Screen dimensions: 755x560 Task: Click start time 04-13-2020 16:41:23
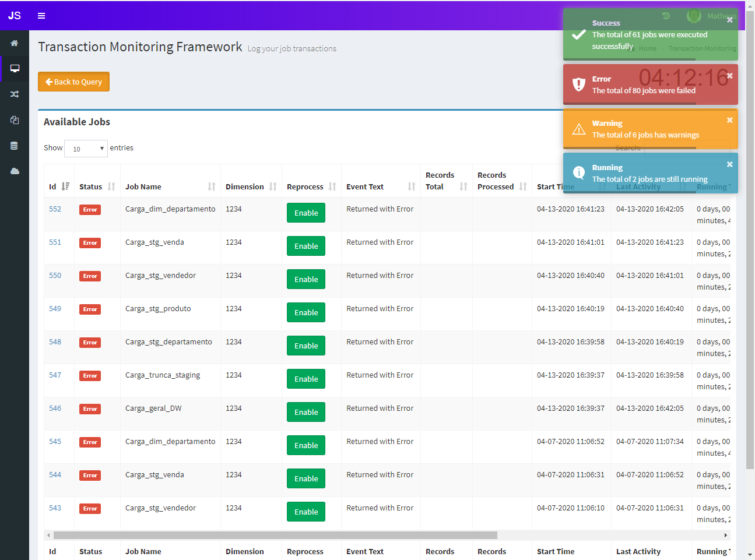pos(571,209)
